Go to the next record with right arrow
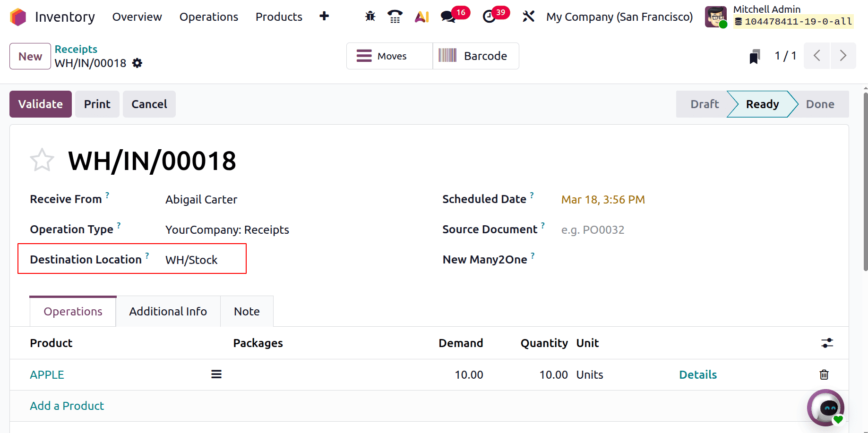This screenshot has width=868, height=433. pos(843,56)
